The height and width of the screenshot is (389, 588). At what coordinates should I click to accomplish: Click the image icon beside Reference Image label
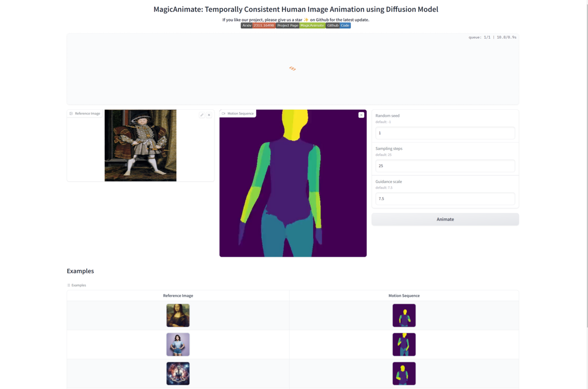[x=71, y=114]
